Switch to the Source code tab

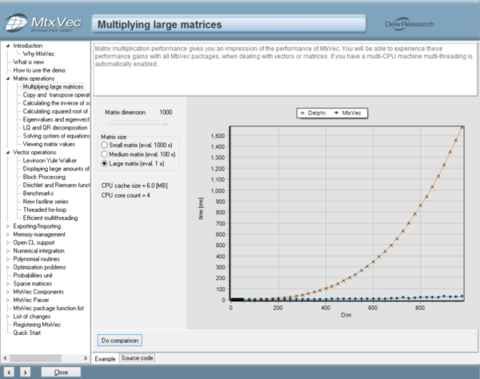click(137, 358)
